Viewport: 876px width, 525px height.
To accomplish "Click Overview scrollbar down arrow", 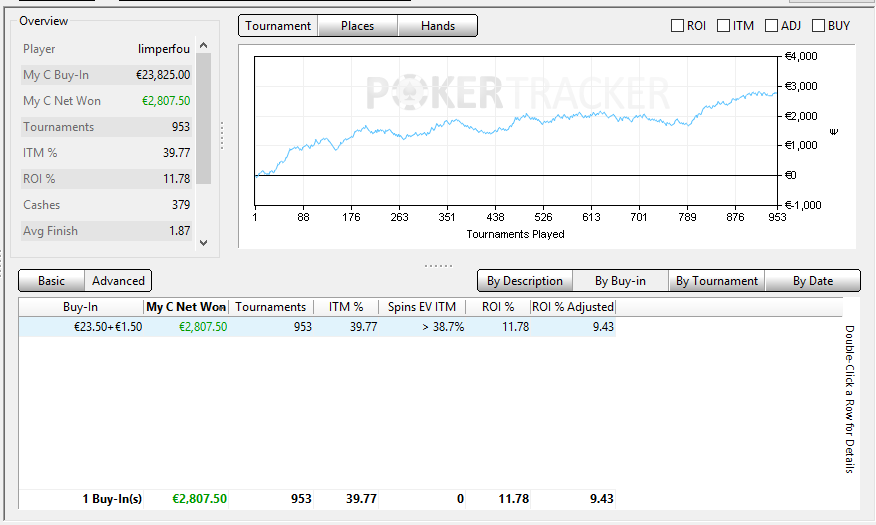I will (x=203, y=242).
